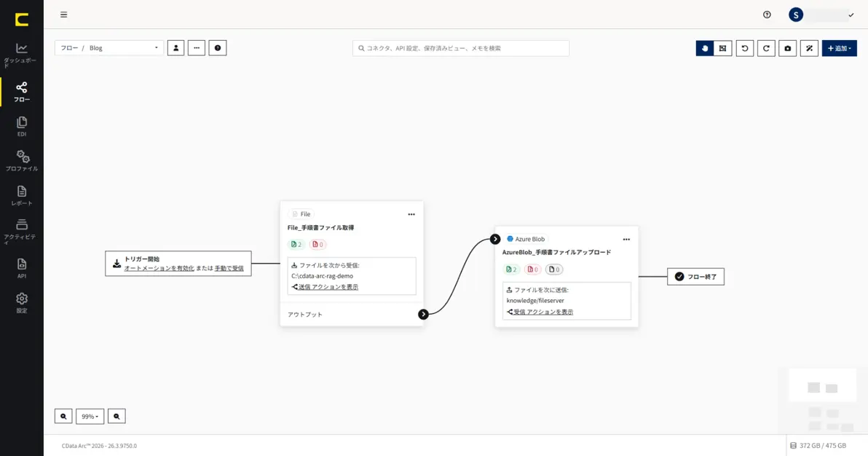Viewport: 868px width, 456px height.
Task: Open the help question-mark icon in header
Action: (x=767, y=15)
